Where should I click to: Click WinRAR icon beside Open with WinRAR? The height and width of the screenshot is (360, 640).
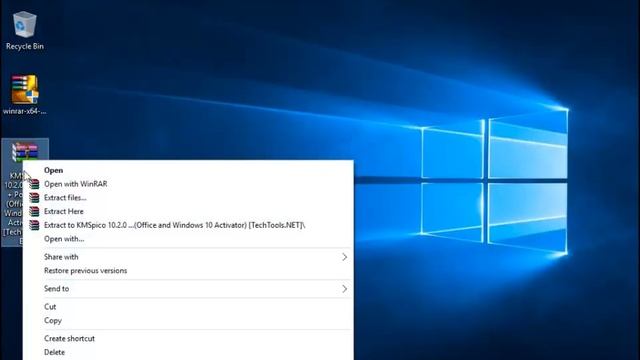pos(35,184)
